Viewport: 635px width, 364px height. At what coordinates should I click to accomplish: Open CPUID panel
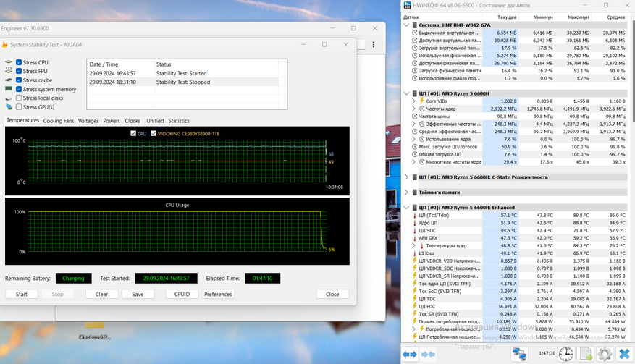click(x=182, y=295)
